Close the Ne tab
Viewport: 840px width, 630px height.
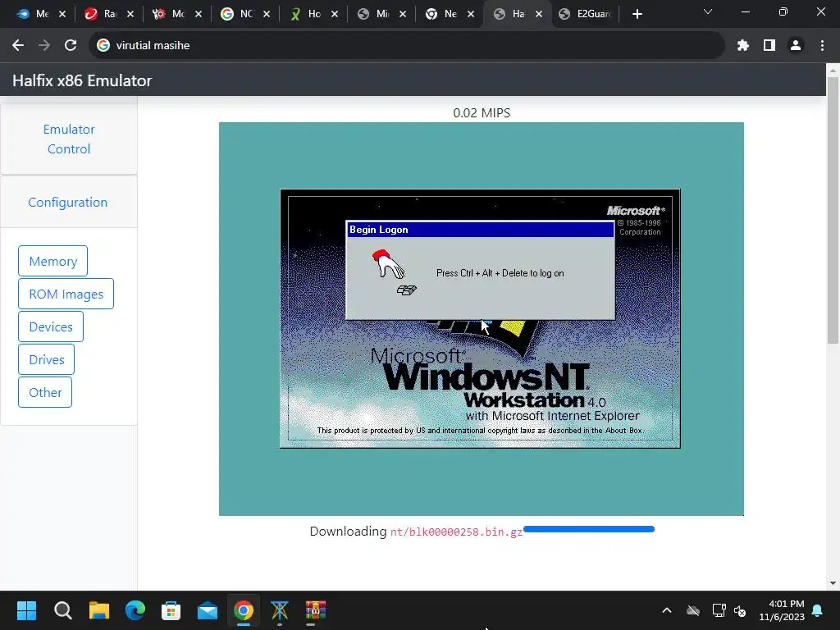click(471, 14)
